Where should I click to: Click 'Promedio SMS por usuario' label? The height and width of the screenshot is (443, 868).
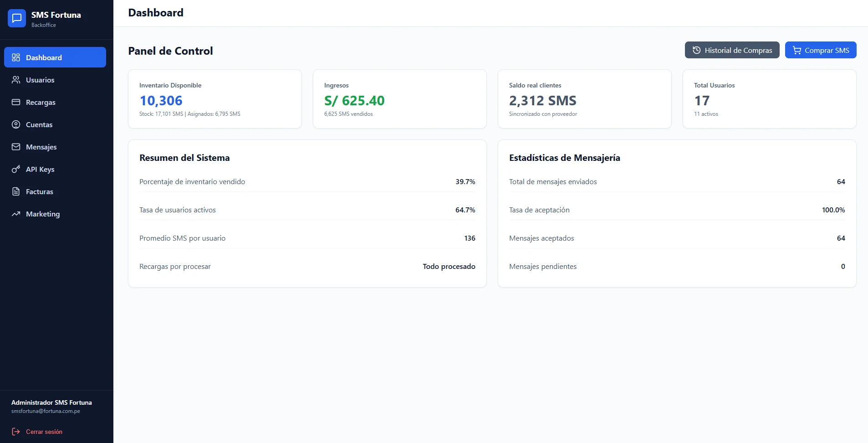pos(182,238)
